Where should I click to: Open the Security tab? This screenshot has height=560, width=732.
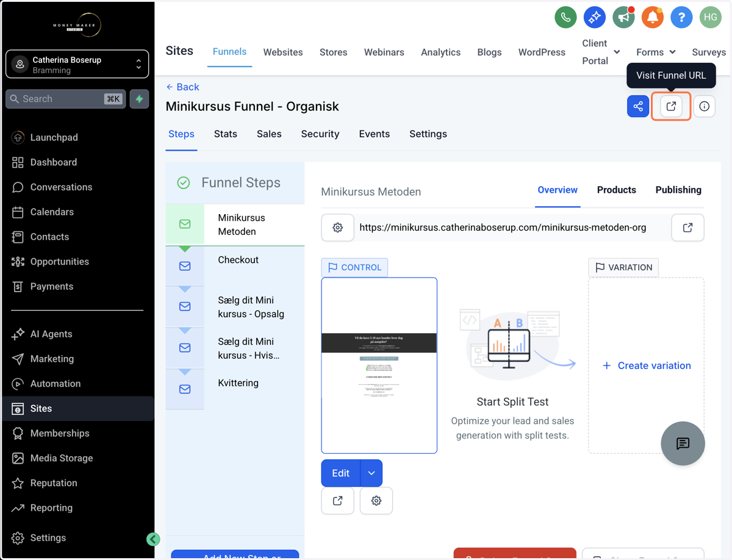320,134
